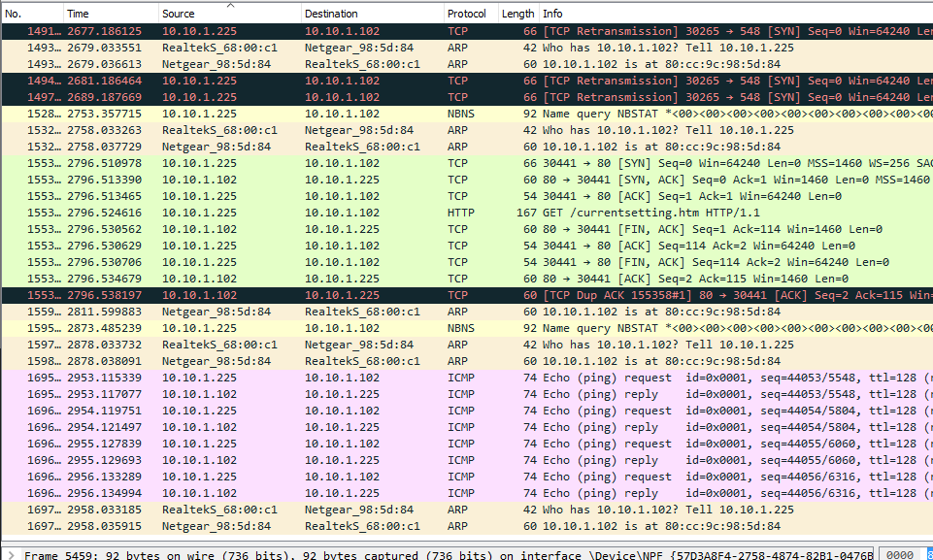Select TCP ACK packet at time 2796.534679
This screenshot has height=560, width=933.
coord(467,279)
